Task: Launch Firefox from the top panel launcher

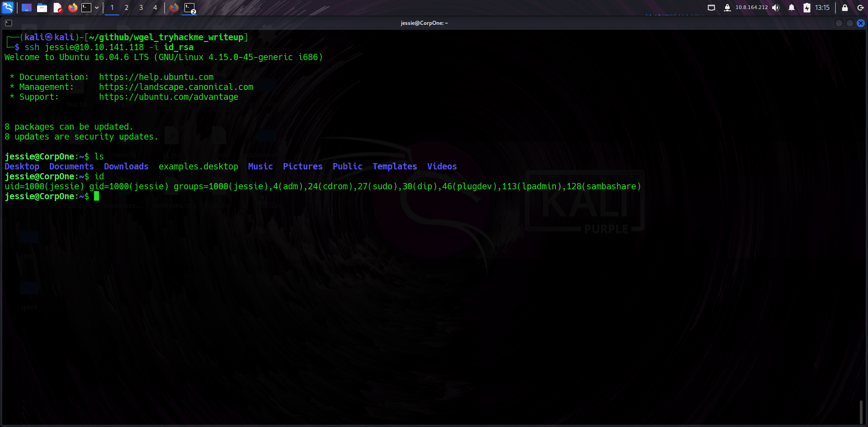Action: [x=73, y=8]
